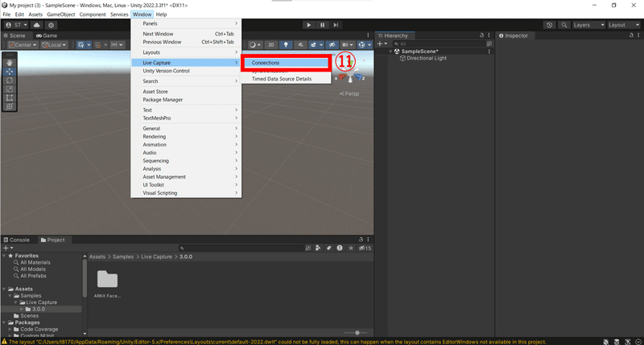Collapse the SampleScene hierarchy arrow

click(x=390, y=51)
